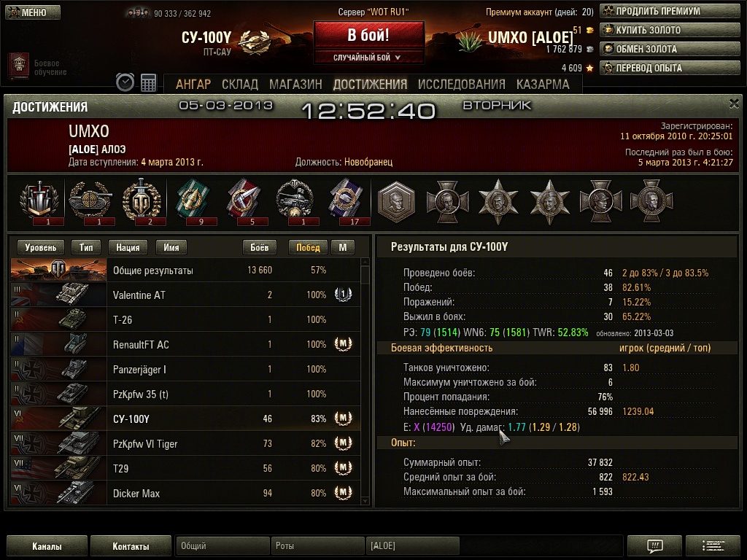Click Продлить премиум button
The image size is (747, 560).
(670, 11)
